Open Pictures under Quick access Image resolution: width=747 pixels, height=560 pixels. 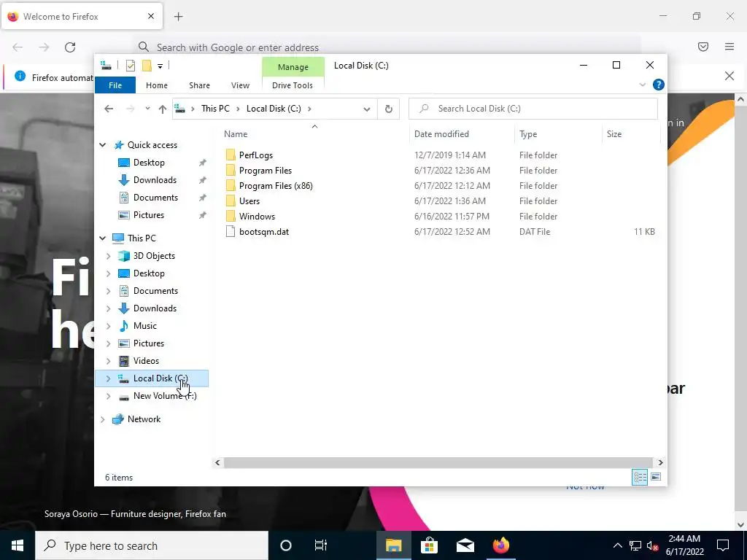pos(149,215)
